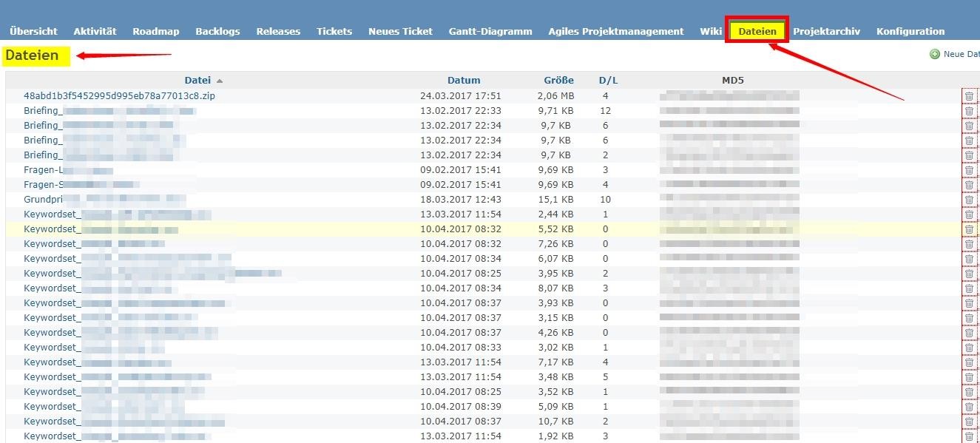The height and width of the screenshot is (443, 980).
Task: Remove the 10,7 KB Keywordset file with trash icon
Action: click(969, 422)
